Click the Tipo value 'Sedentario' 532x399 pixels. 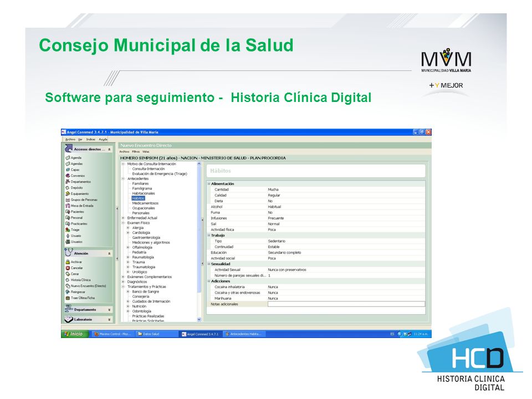pos(277,241)
